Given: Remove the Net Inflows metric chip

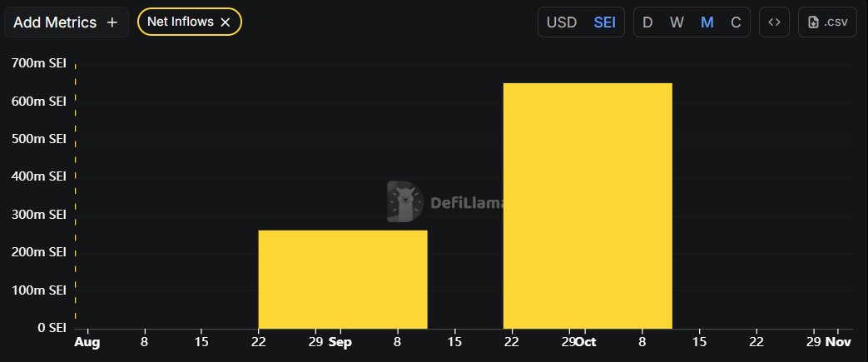Looking at the screenshot, I should tap(226, 22).
